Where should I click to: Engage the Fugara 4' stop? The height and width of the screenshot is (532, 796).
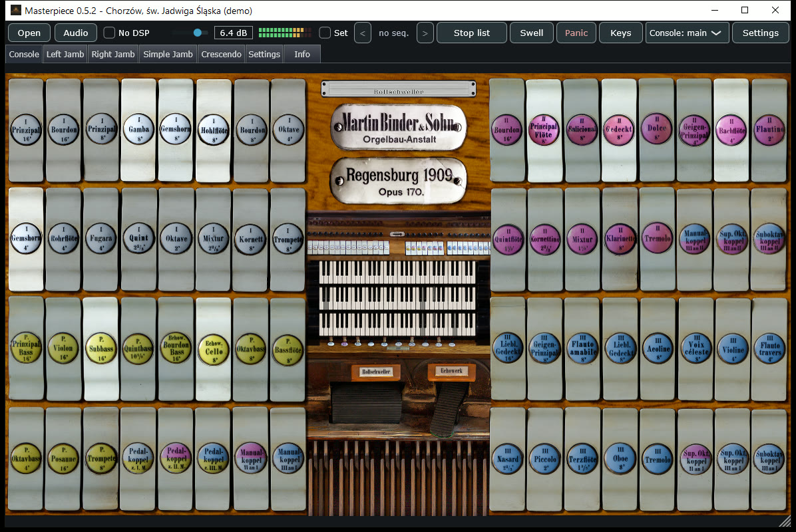(101, 239)
